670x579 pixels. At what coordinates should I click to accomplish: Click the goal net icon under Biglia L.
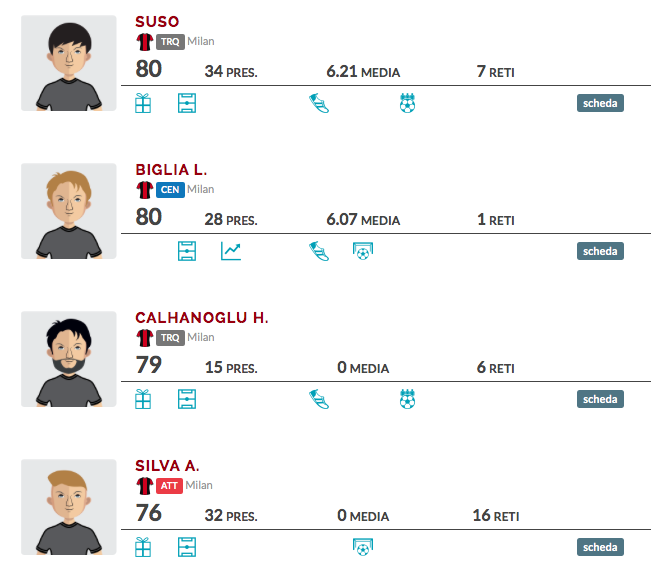[363, 251]
